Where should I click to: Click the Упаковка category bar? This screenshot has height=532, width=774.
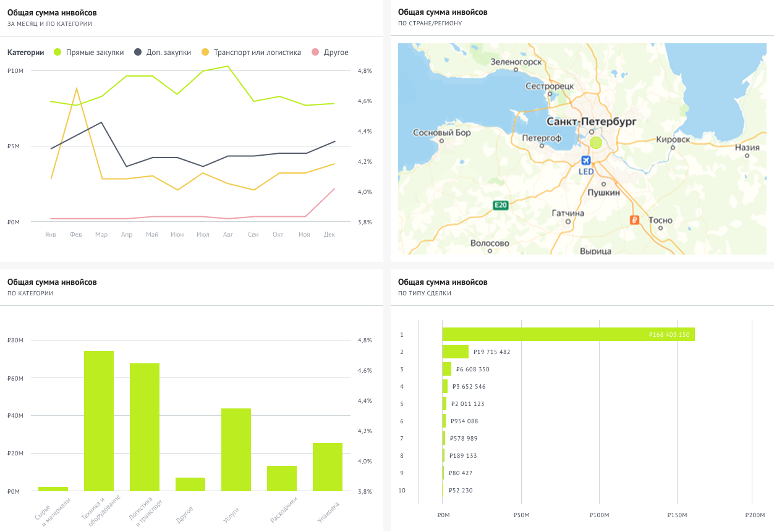coord(328,467)
